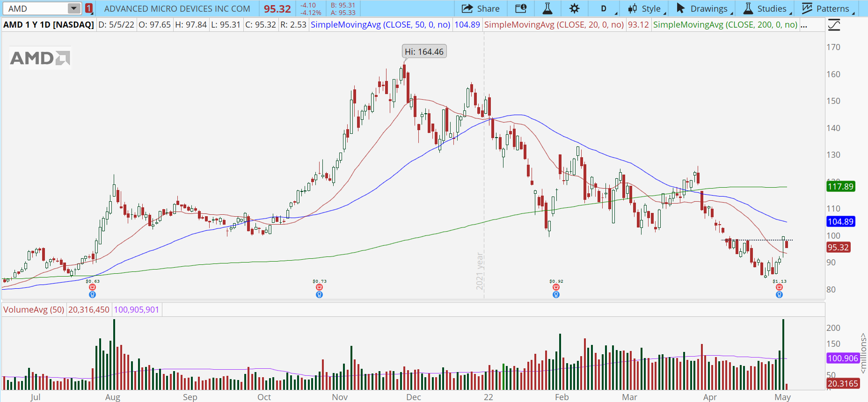Screen dimensions: 868x402
Task: Open the D aggregation period dropdown
Action: (x=604, y=8)
